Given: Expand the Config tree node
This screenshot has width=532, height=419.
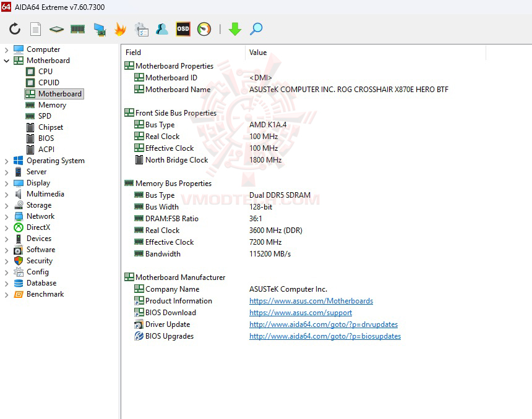Looking at the screenshot, I should pos(6,272).
